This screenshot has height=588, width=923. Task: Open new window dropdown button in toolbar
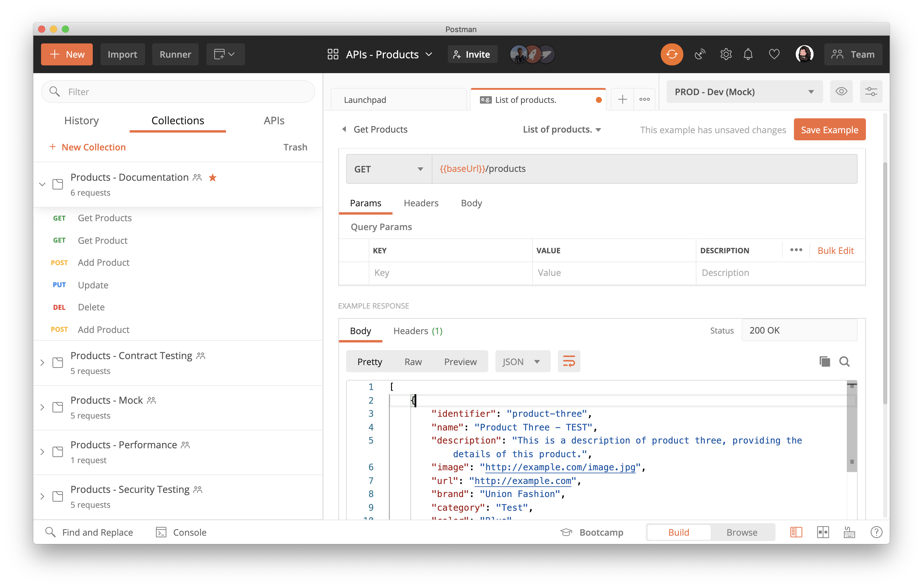tap(225, 54)
